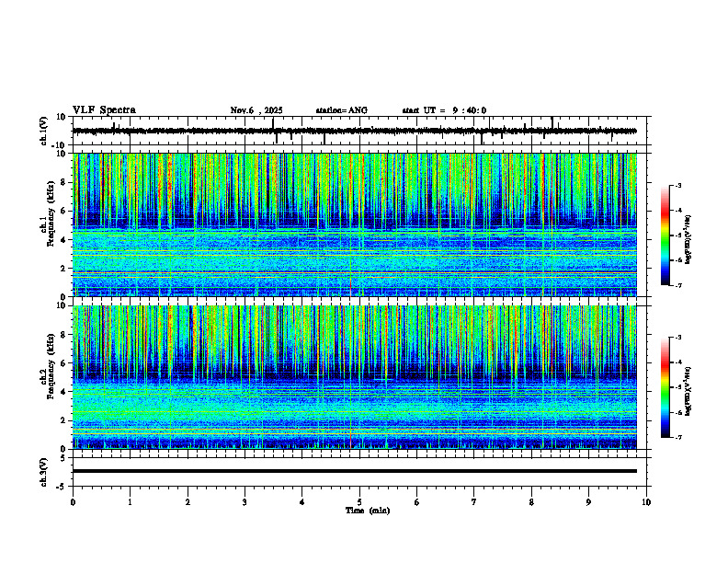
Task: Click inside the ch.2 spectrogram panel
Action: (354, 377)
